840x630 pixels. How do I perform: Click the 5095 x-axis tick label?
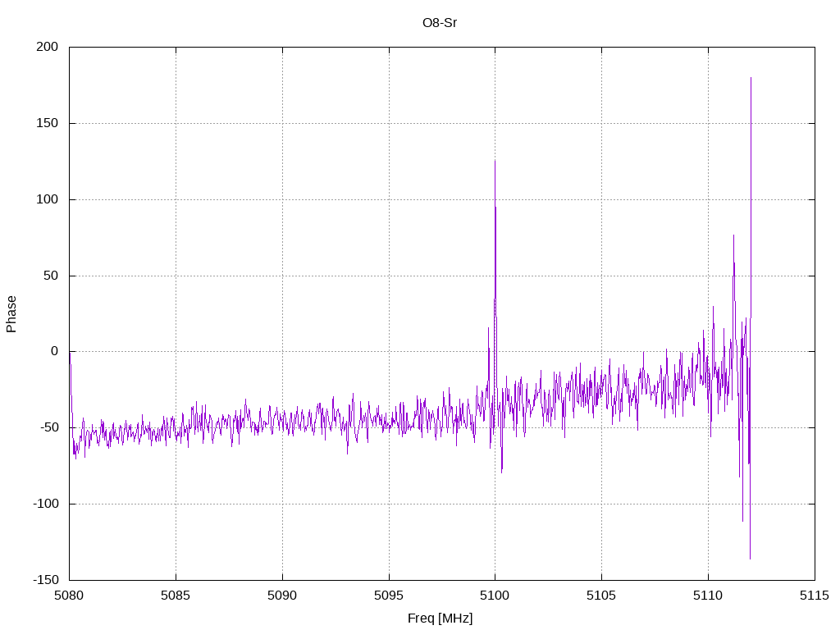pos(389,596)
